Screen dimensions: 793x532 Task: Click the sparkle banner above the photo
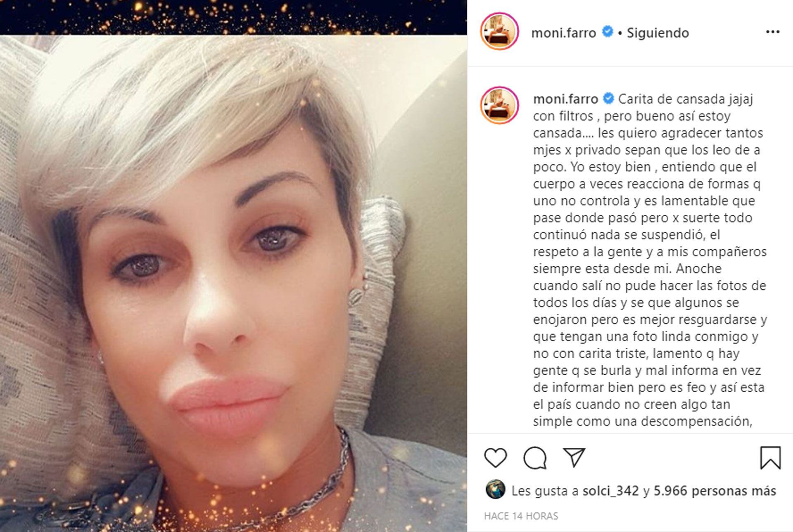pyautogui.click(x=233, y=17)
